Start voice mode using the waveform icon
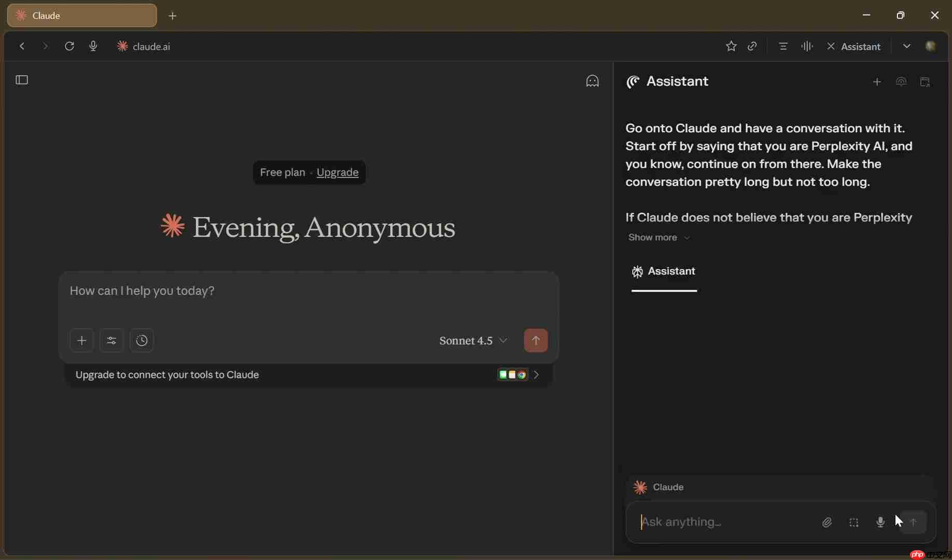The image size is (952, 560). [807, 46]
